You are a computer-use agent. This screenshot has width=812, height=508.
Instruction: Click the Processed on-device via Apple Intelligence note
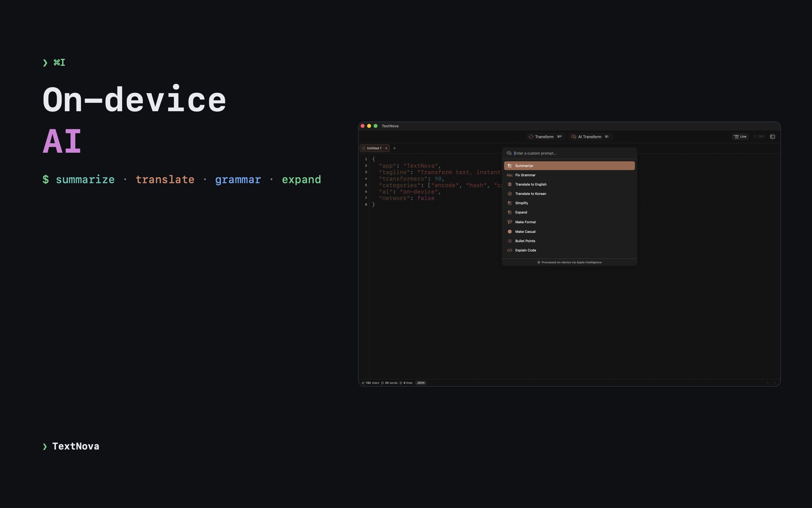click(x=569, y=262)
